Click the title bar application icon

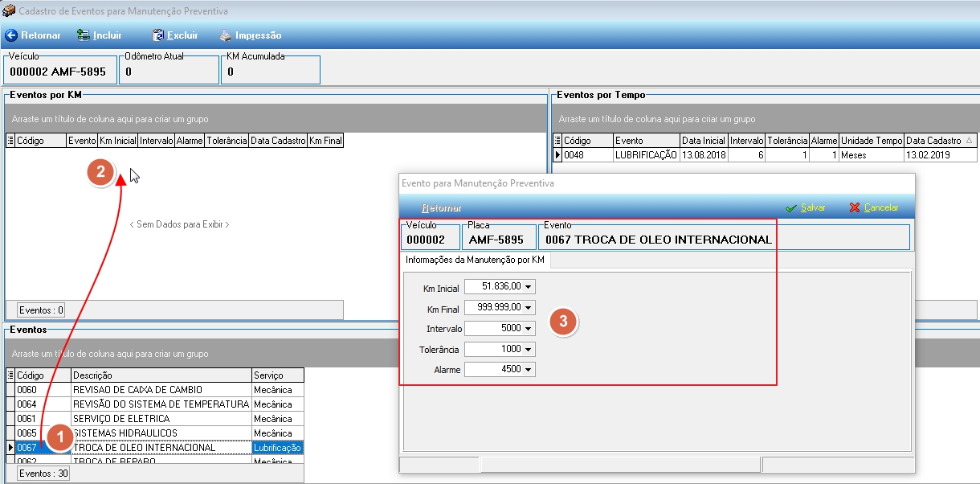click(9, 11)
